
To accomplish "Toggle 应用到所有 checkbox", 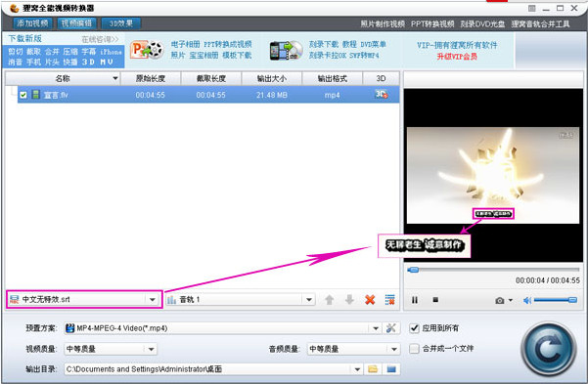I will [x=414, y=328].
